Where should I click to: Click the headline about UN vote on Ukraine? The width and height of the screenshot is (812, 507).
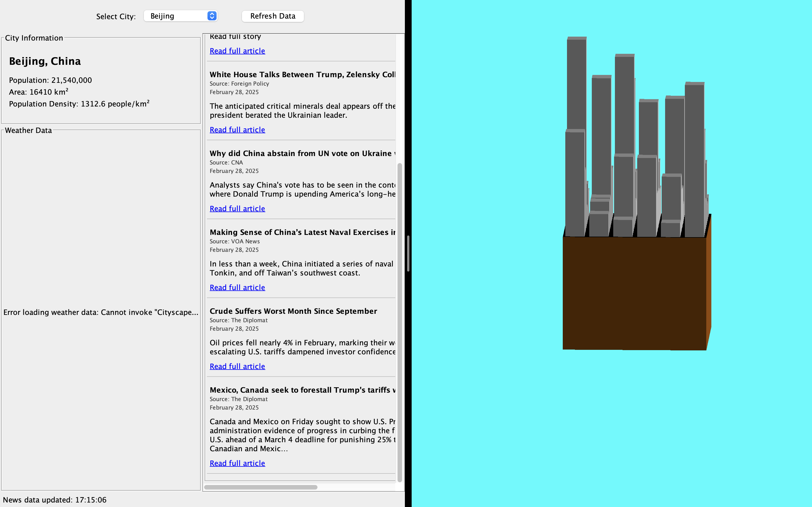(x=301, y=153)
